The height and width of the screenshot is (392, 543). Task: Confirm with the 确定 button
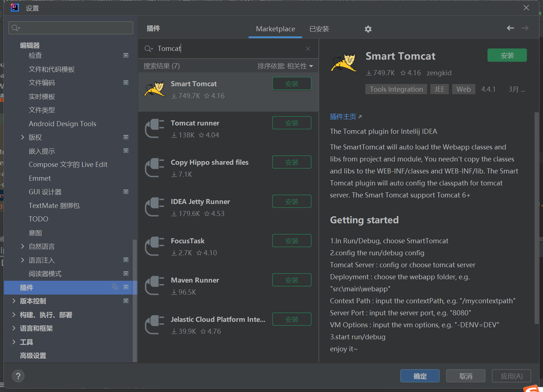tap(420, 376)
